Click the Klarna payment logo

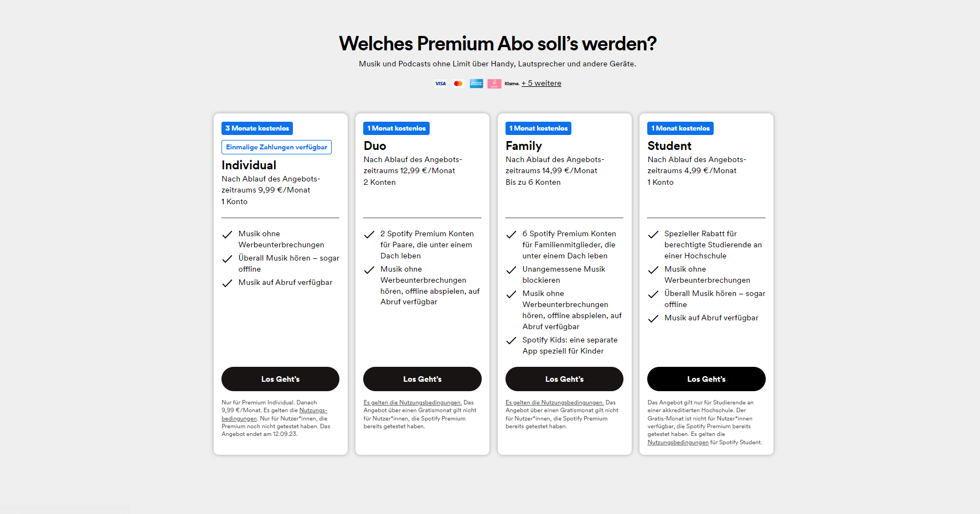click(x=512, y=84)
